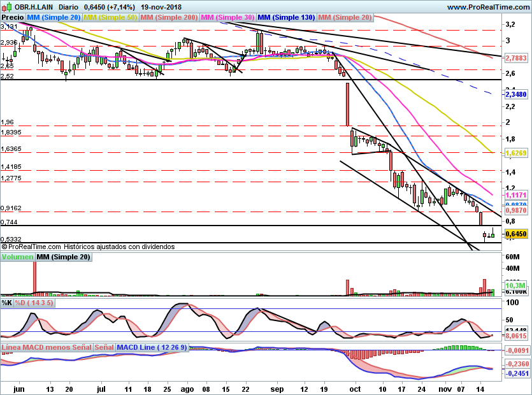Viewport: 532px width, 395px height.
Task: Select the magenta MM (Simple 30) label
Action: click(228, 17)
